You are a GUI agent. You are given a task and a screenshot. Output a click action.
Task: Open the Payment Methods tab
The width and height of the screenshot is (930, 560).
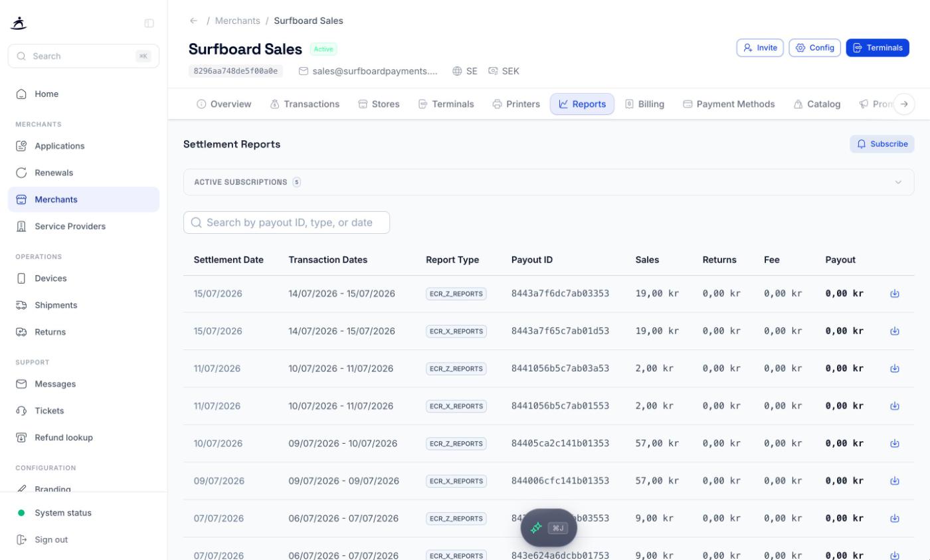(729, 104)
